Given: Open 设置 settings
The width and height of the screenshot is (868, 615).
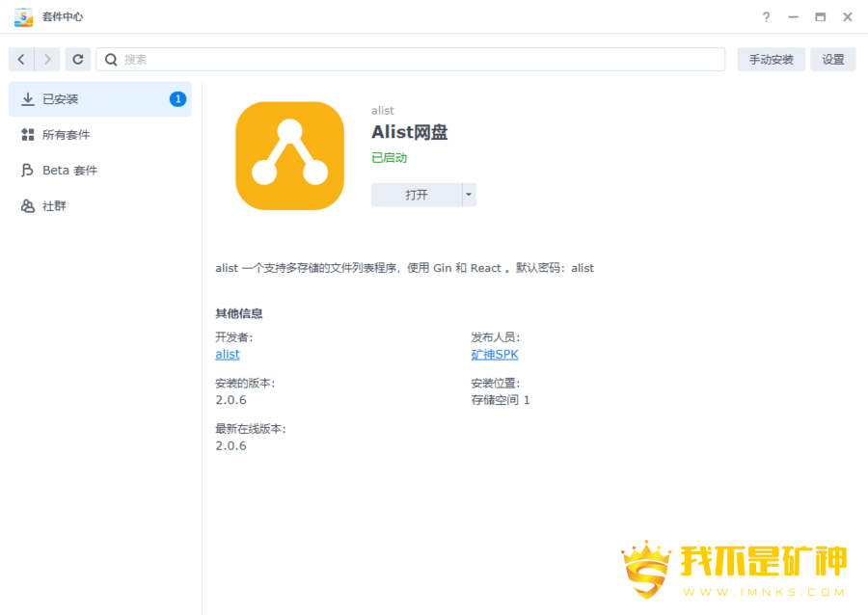Looking at the screenshot, I should (x=833, y=59).
